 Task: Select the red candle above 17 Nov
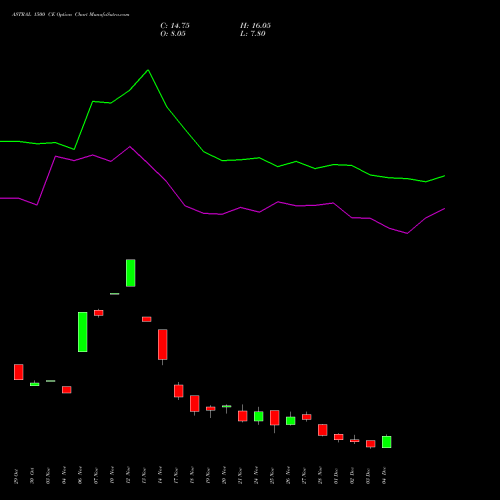coord(179,391)
